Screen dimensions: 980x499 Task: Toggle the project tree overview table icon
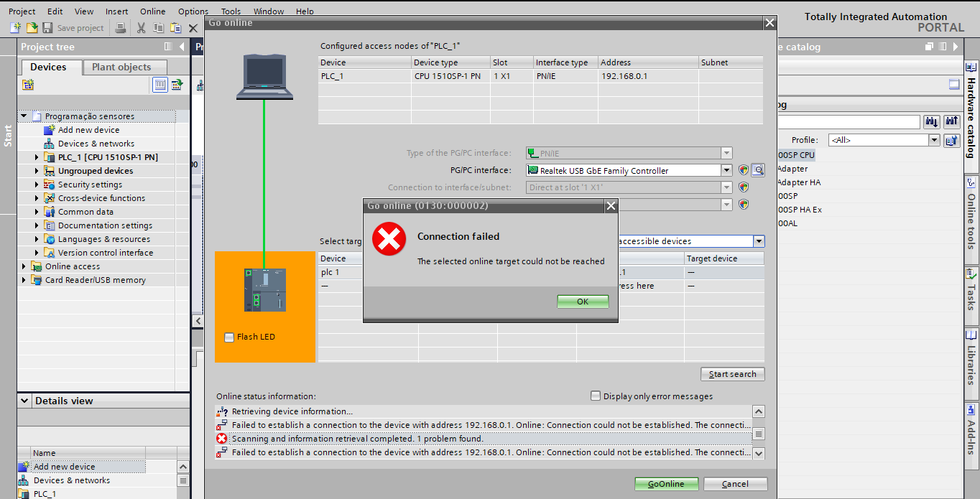pos(160,85)
